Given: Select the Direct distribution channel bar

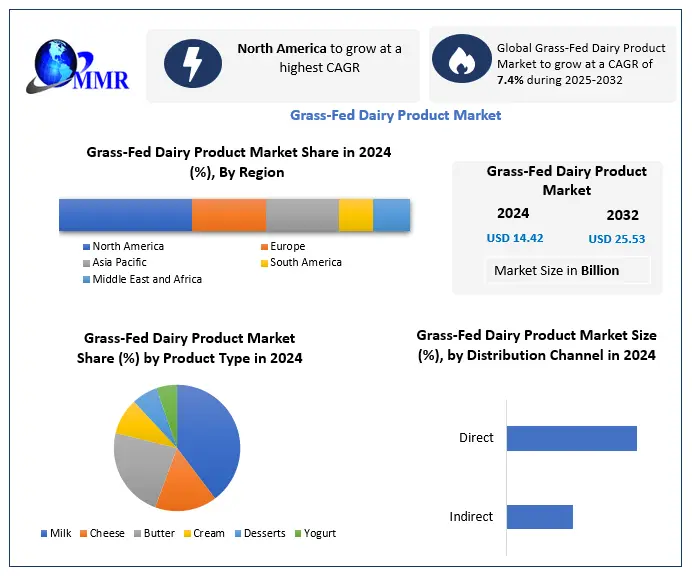Looking at the screenshot, I should pyautogui.click(x=571, y=438).
